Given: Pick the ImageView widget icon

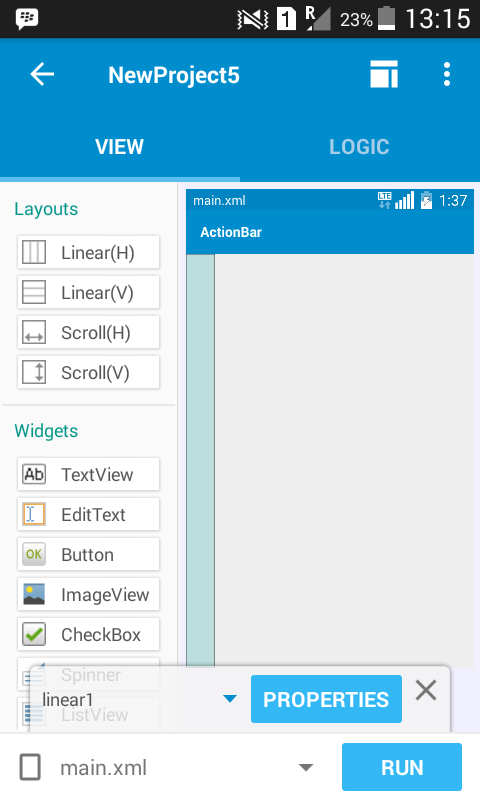Looking at the screenshot, I should coord(34,594).
